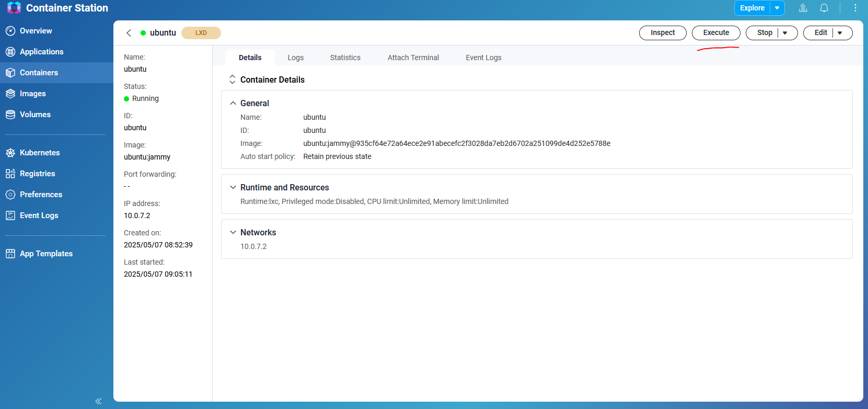Switch to the Statistics tab

click(345, 58)
